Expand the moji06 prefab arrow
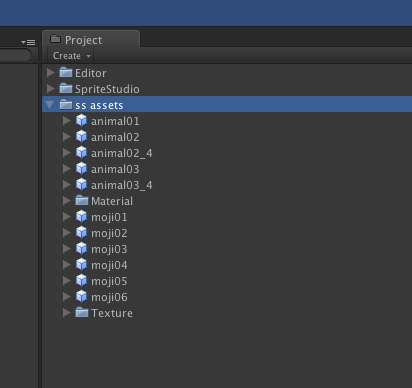 point(67,297)
